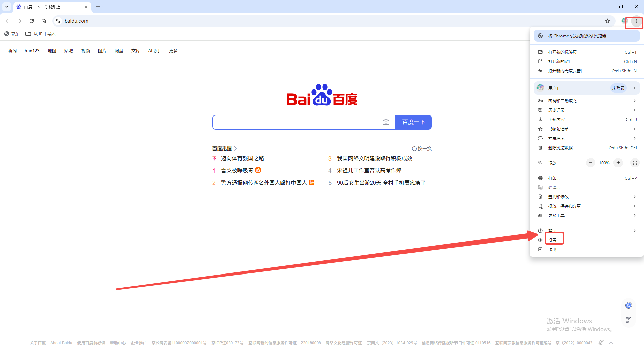Click the 百度一下 search button
Screen dimensions: 644x349
[414, 122]
